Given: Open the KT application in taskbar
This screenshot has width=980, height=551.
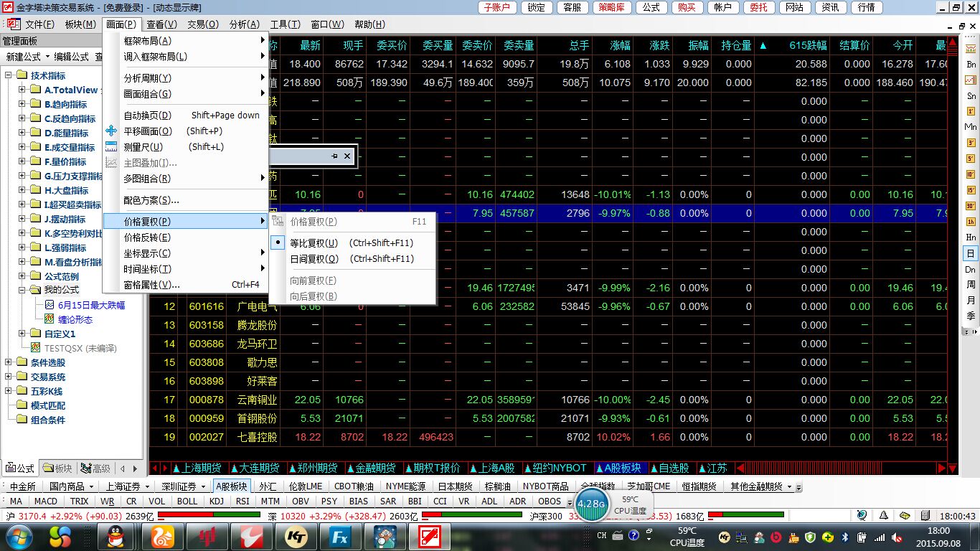Looking at the screenshot, I should (x=296, y=536).
